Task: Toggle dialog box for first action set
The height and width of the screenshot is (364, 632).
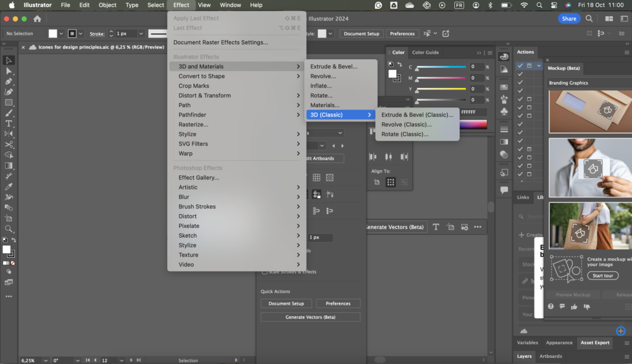Action: (529, 65)
